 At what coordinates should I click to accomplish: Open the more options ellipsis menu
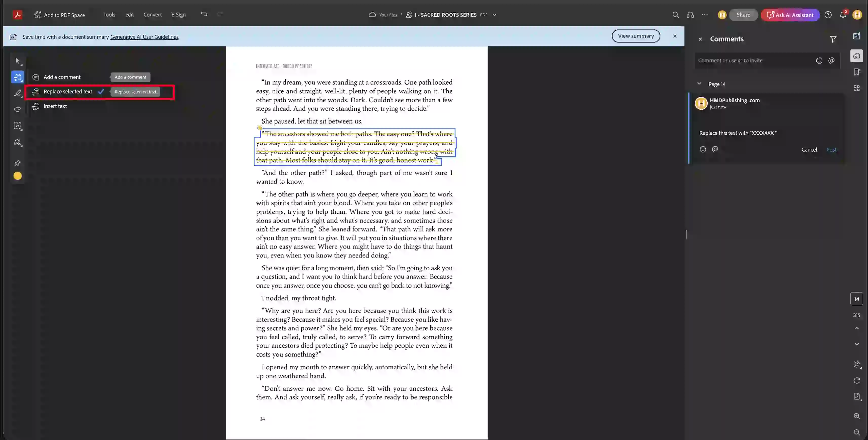coord(705,15)
